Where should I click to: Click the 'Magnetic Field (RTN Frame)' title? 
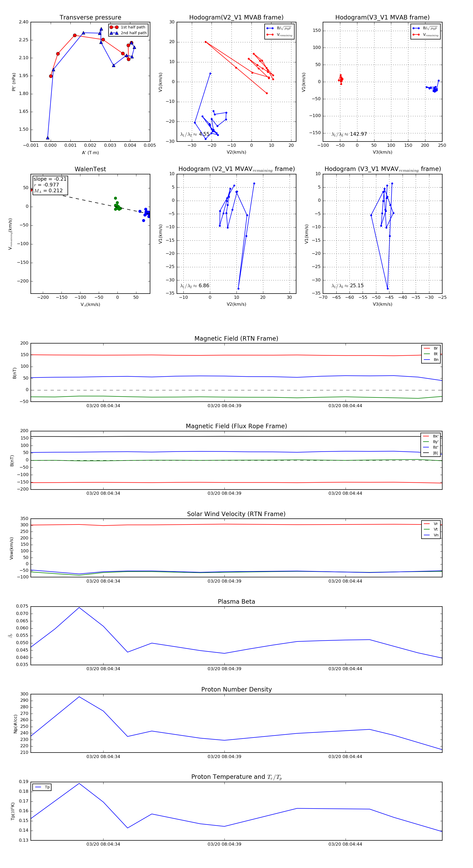[236, 339]
